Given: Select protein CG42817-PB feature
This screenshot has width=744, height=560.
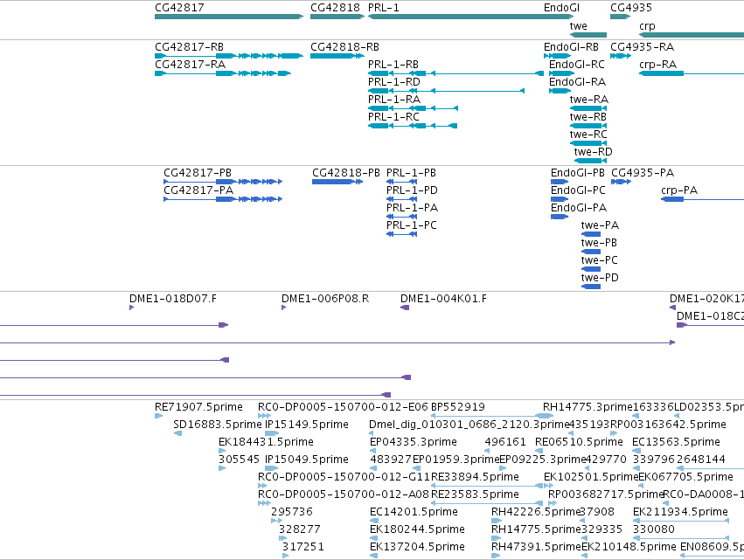Looking at the screenshot, I should click(x=223, y=182).
